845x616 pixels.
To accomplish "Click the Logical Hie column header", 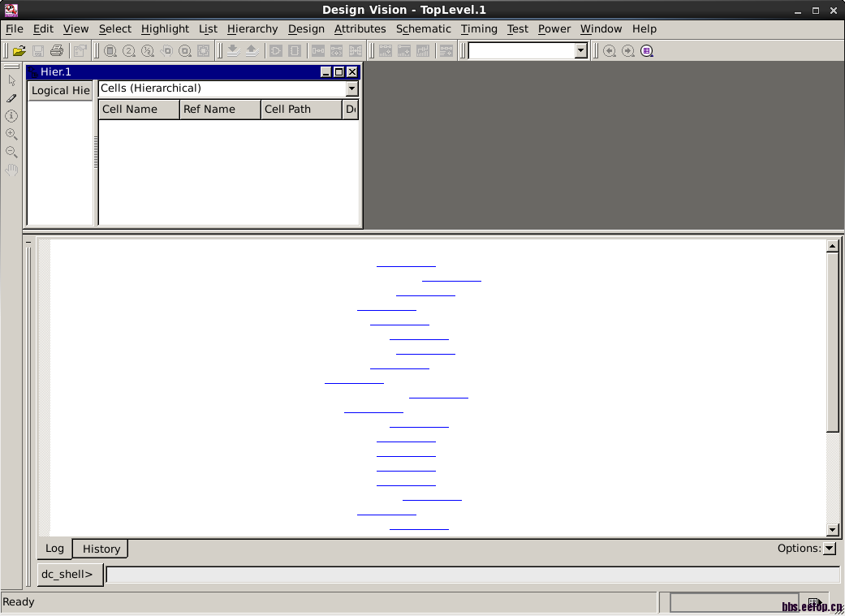I will point(60,91).
